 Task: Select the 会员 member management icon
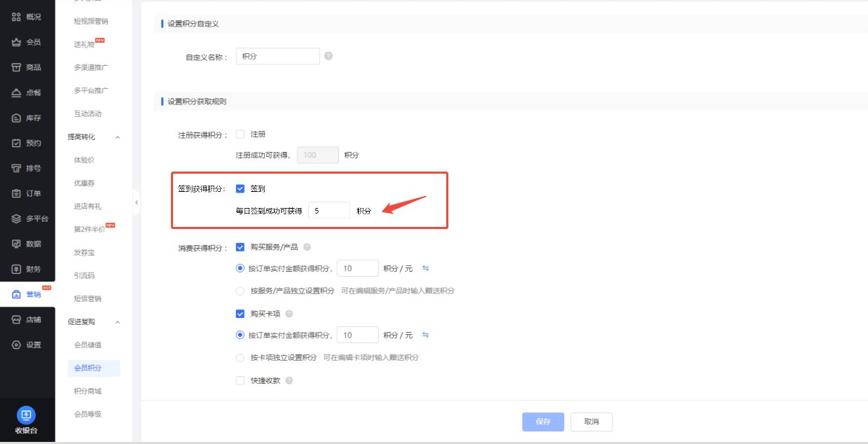(26, 41)
